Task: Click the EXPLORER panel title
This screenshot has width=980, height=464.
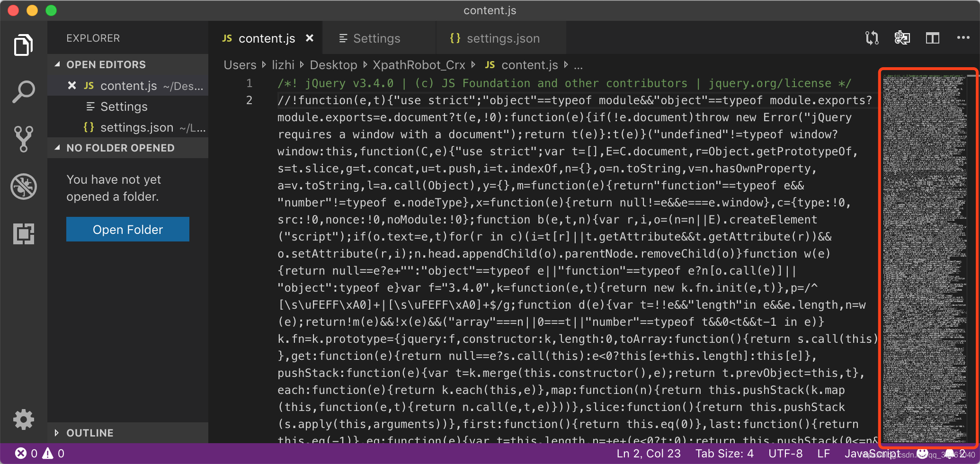Action: point(93,38)
